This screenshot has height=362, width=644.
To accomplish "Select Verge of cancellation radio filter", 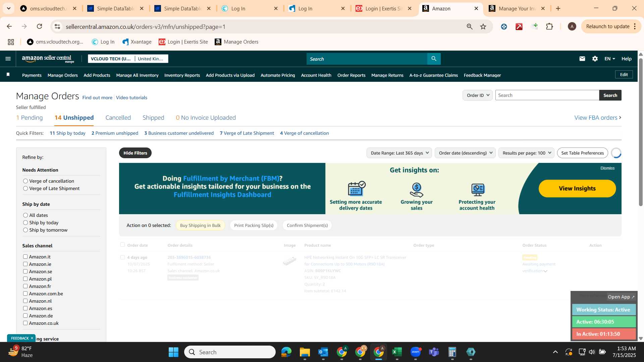I will click(x=25, y=181).
